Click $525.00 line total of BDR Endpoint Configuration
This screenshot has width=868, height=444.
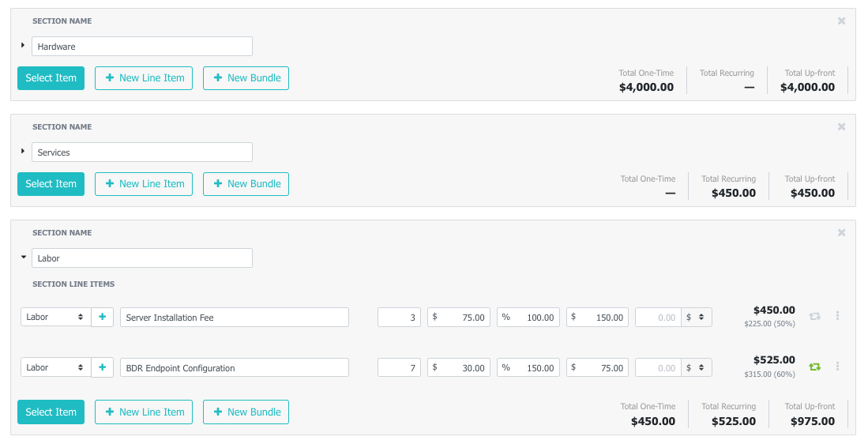point(774,359)
